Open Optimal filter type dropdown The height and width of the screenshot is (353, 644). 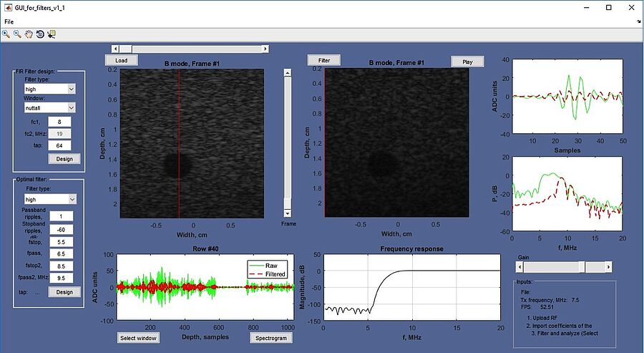(71, 199)
